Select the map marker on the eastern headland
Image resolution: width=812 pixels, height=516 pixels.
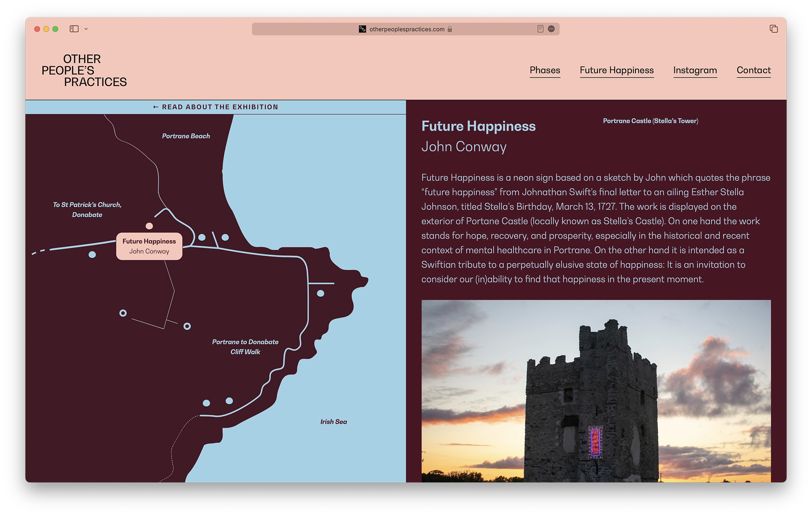tap(321, 294)
